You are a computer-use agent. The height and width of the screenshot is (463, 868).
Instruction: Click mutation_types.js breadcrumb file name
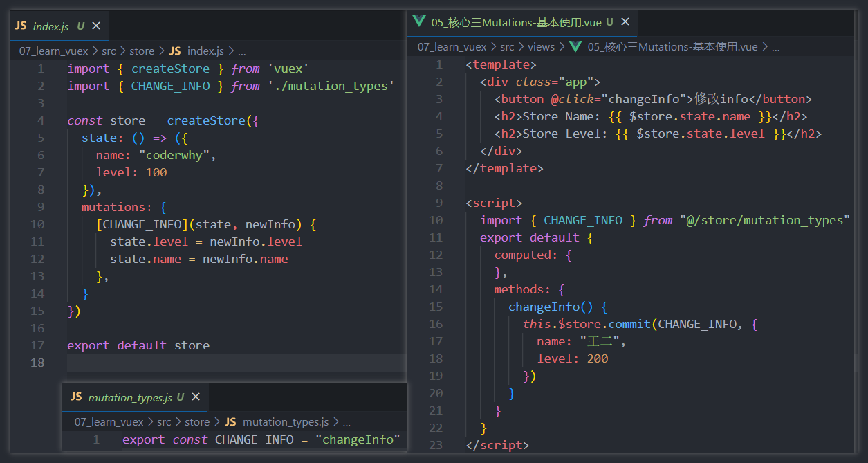point(286,422)
